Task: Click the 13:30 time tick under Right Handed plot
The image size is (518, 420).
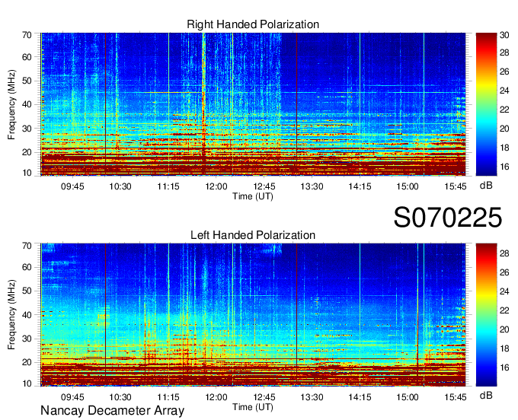Action: (312, 186)
